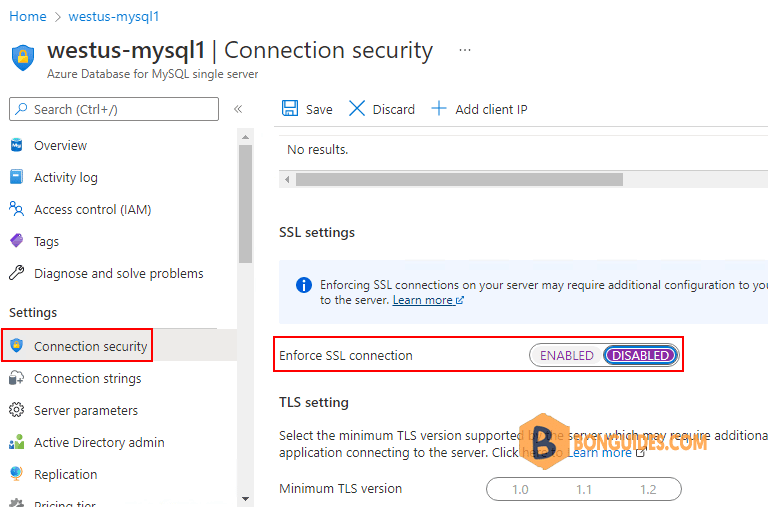
Task: Click the sidebar vertical scrollbar thumb
Action: pos(245,204)
